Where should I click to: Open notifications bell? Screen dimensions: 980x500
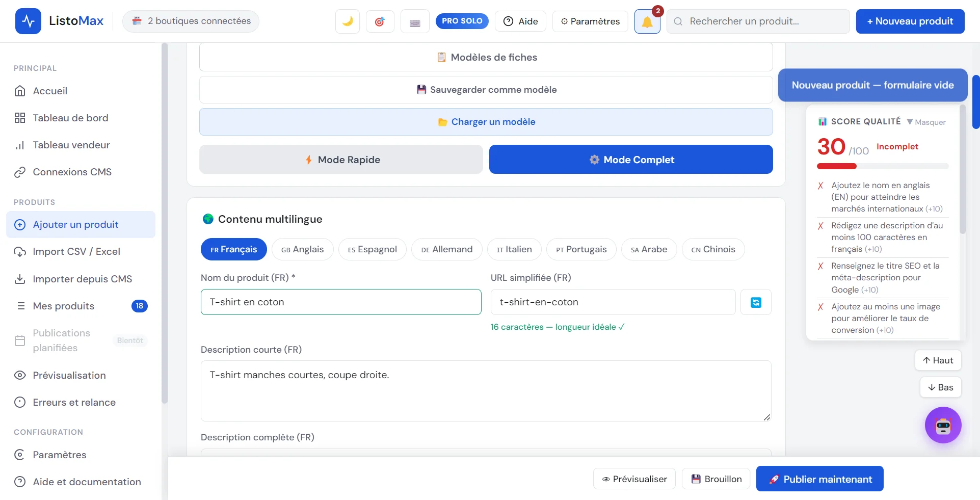(x=647, y=21)
